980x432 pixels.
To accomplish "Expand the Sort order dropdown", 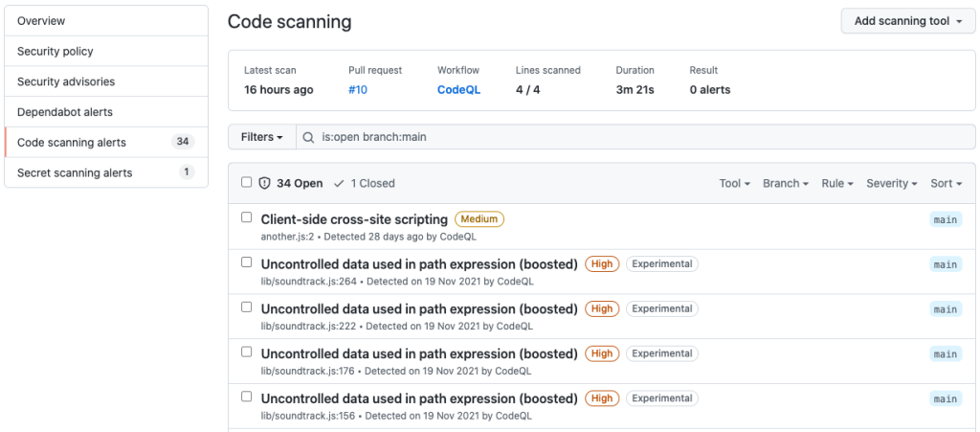I will pos(946,183).
